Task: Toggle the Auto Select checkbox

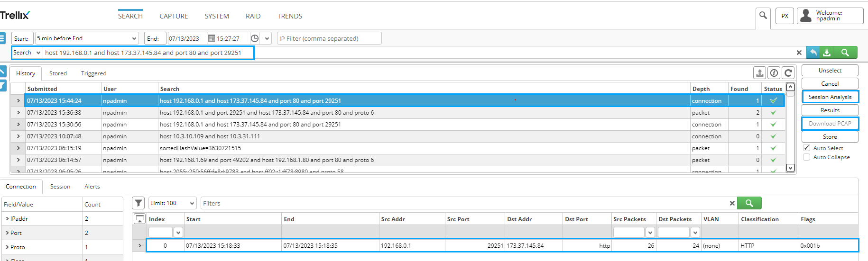Action: point(806,148)
